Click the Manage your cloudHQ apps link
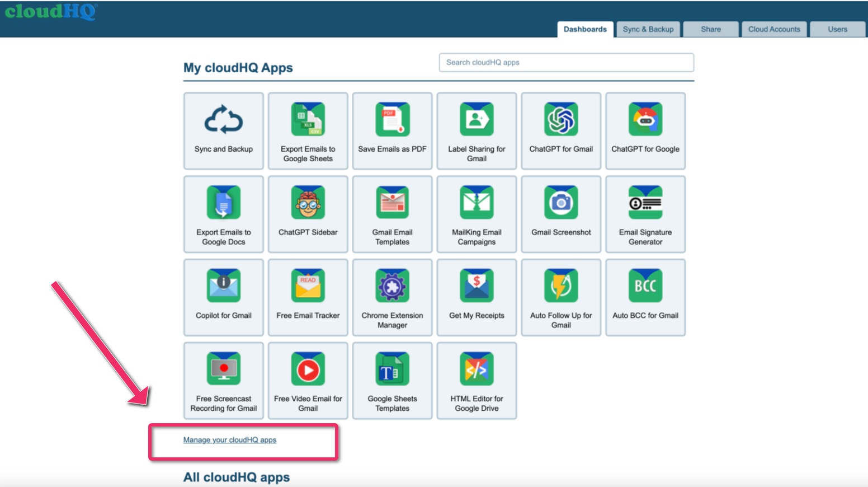The height and width of the screenshot is (487, 868). tap(230, 440)
